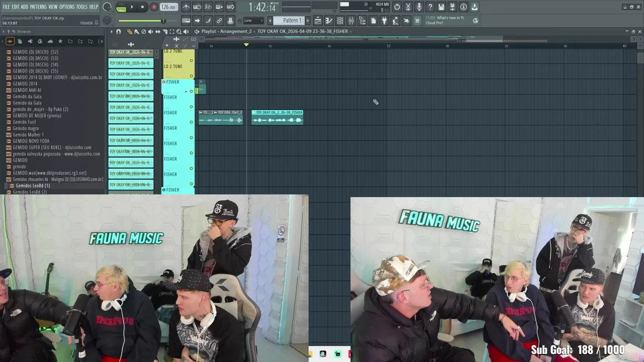Toggle loop recording
Viewport: 644px width, 362px height.
230,7
